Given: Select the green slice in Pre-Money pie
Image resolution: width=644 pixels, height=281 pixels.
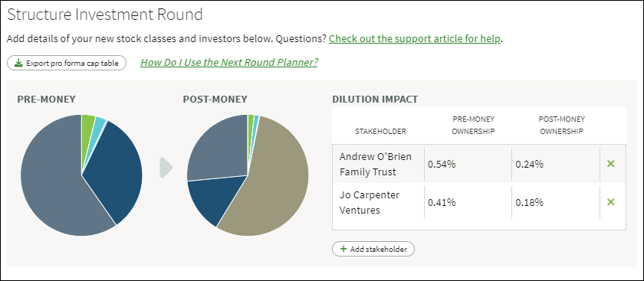Looking at the screenshot, I should [x=87, y=125].
